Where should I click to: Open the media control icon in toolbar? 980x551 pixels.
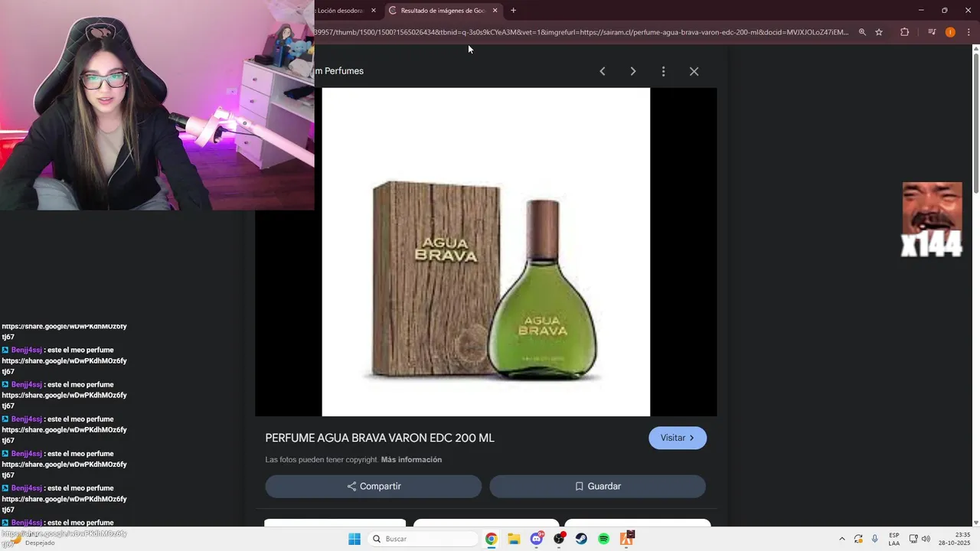pos(932,32)
